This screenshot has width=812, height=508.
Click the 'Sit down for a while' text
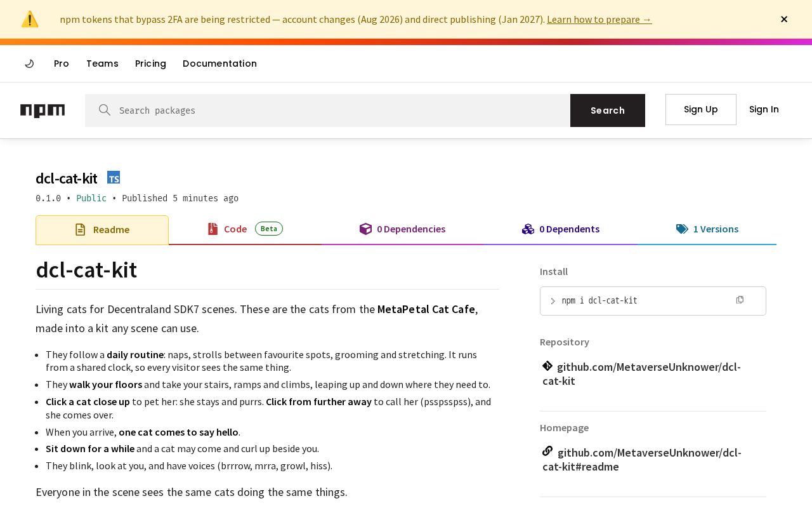(90, 448)
